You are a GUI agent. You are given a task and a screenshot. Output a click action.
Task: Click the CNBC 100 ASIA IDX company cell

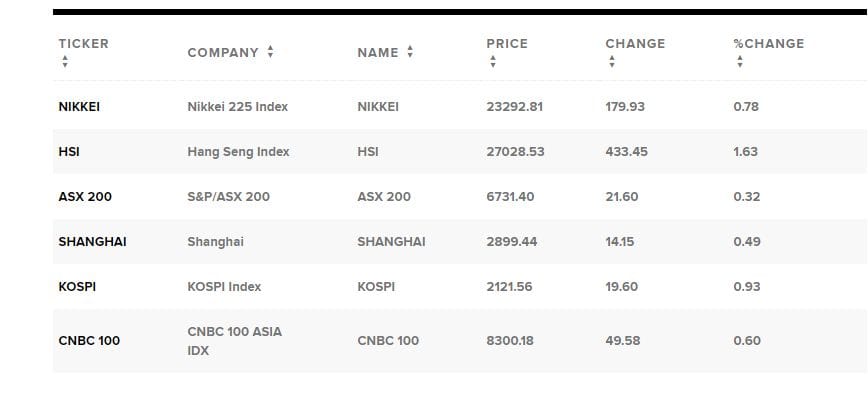[235, 341]
